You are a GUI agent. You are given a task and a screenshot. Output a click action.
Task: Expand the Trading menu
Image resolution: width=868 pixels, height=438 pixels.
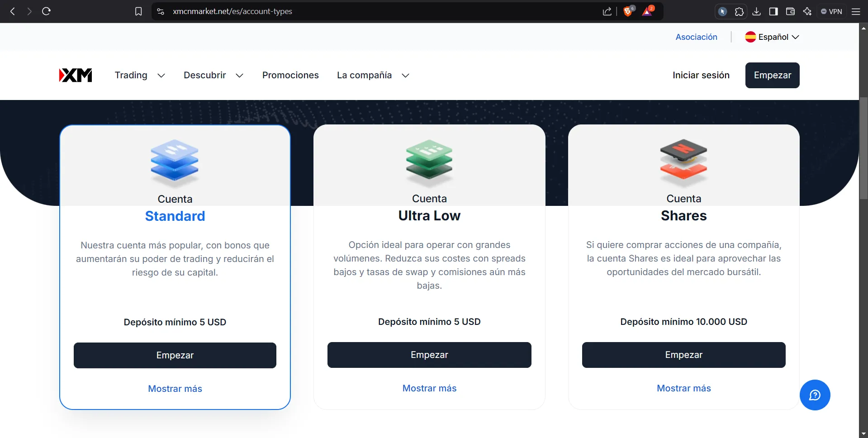140,75
